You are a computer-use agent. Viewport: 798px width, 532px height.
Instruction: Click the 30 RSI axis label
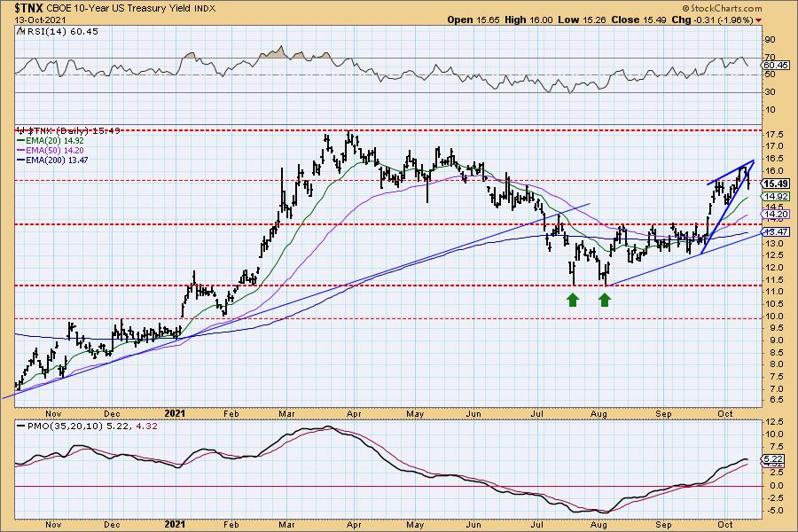point(770,92)
